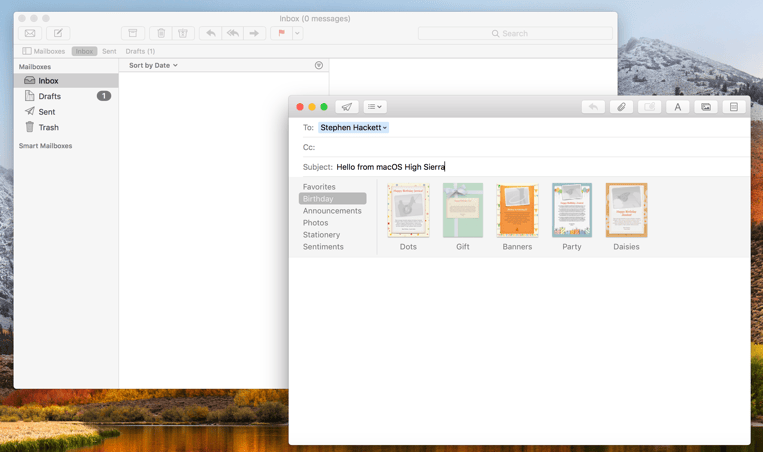Screen dimensions: 763x452
Task: Select Drafts mailbox in sidebar
Action: [x=66, y=96]
